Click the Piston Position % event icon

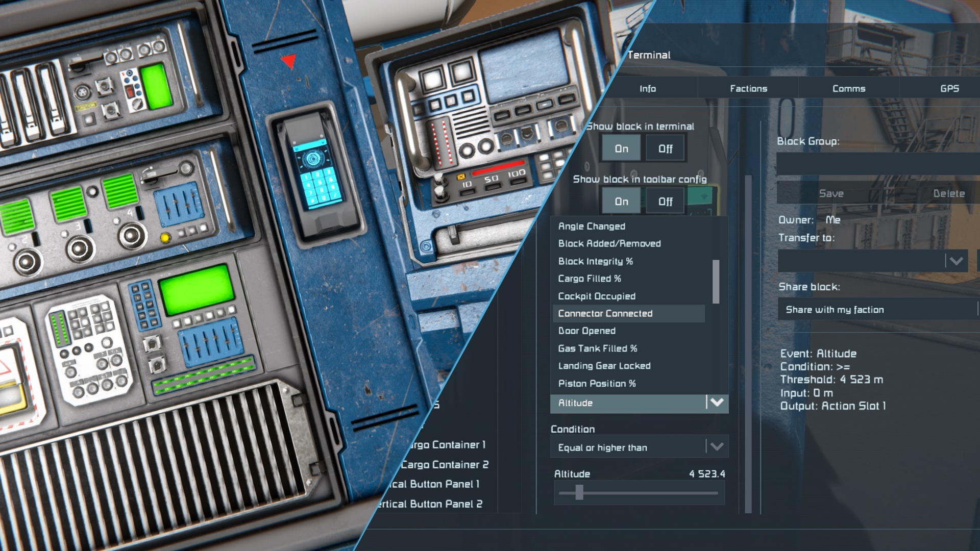click(597, 383)
